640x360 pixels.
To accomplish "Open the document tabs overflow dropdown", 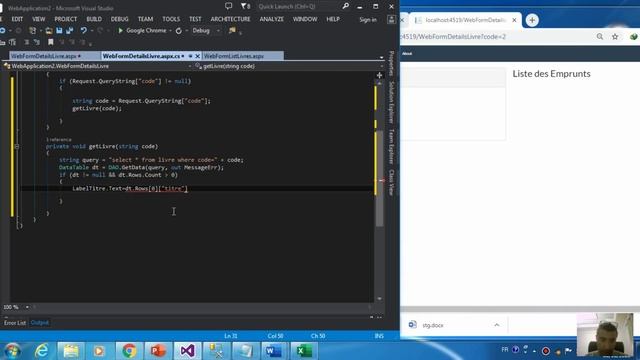I will click(381, 58).
